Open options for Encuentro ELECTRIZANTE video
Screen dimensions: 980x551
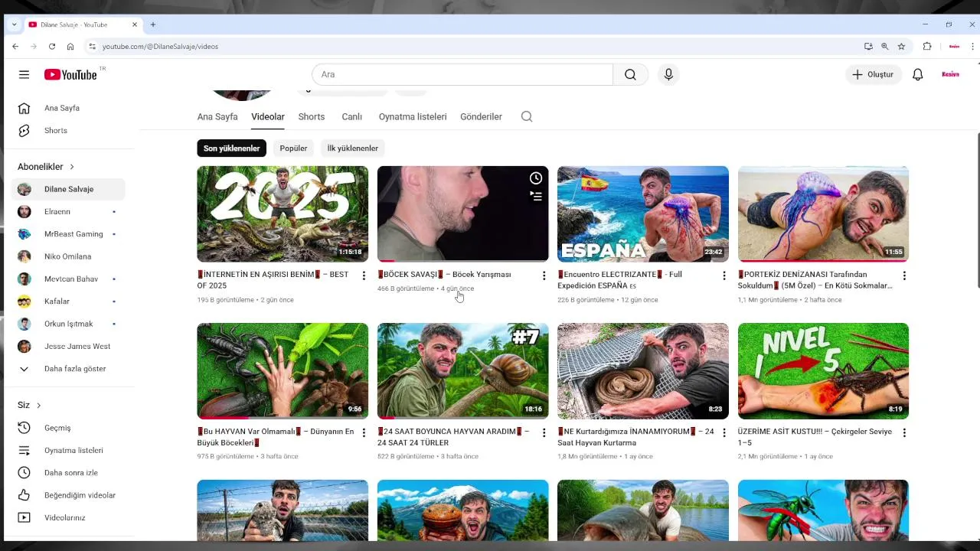[x=724, y=275]
